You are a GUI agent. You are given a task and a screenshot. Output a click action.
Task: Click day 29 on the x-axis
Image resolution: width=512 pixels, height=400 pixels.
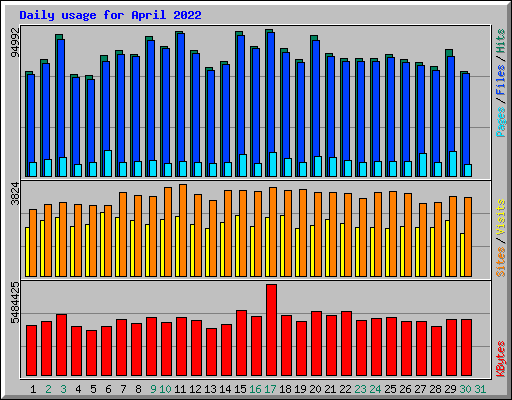tap(450, 389)
